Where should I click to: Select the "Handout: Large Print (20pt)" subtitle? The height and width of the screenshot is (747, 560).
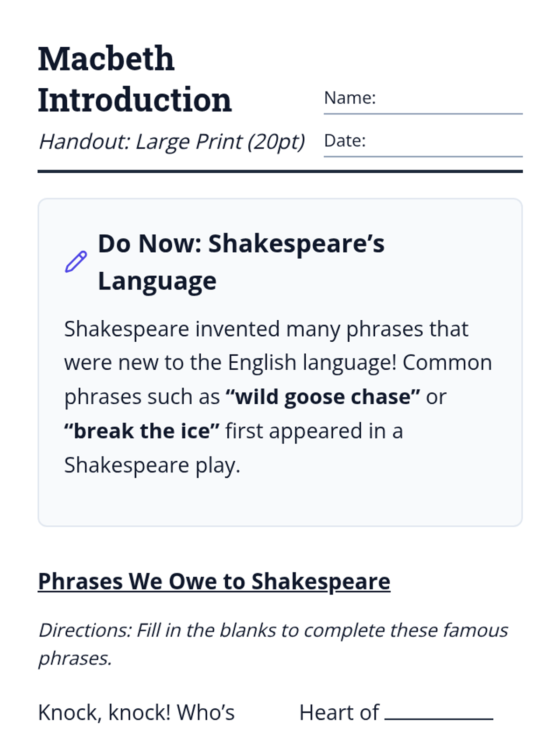171,141
